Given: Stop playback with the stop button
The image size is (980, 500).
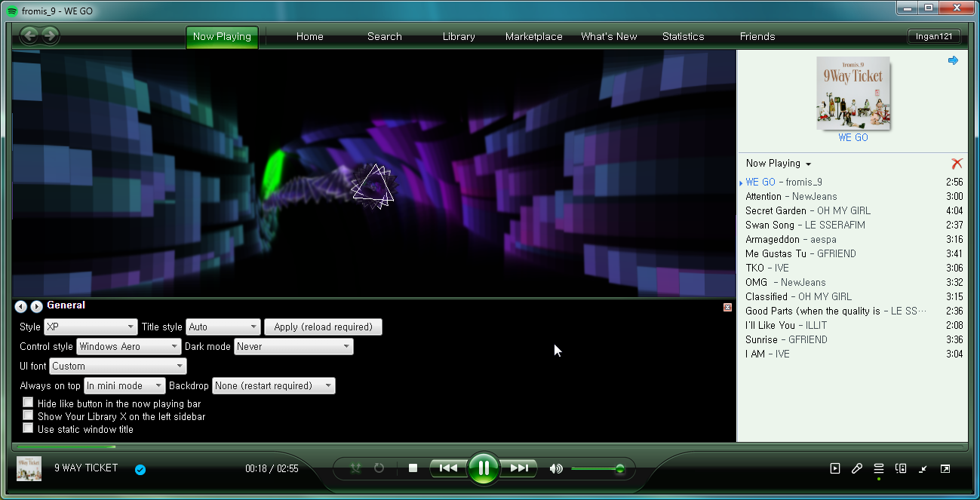Looking at the screenshot, I should tap(413, 468).
